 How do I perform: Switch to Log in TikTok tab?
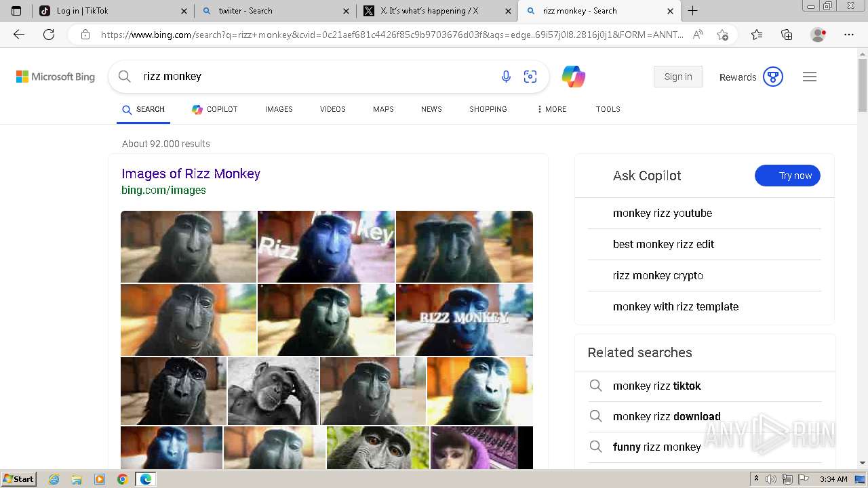(113, 11)
